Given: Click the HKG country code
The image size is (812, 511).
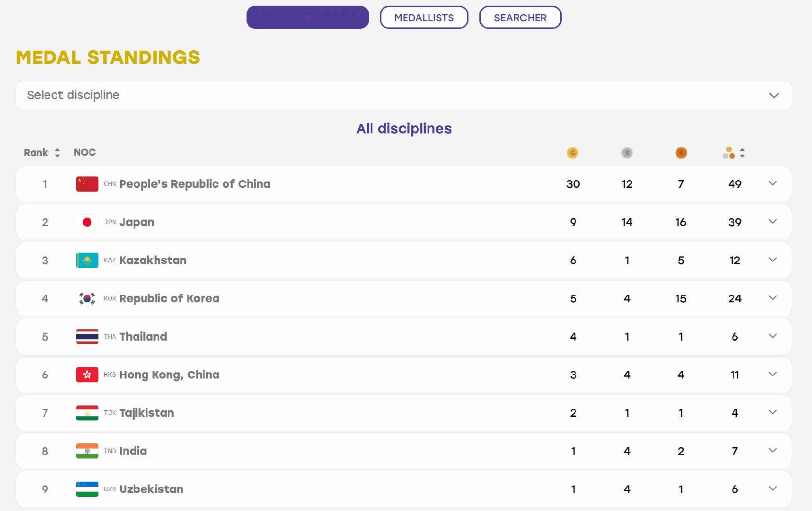Looking at the screenshot, I should click(x=110, y=375).
